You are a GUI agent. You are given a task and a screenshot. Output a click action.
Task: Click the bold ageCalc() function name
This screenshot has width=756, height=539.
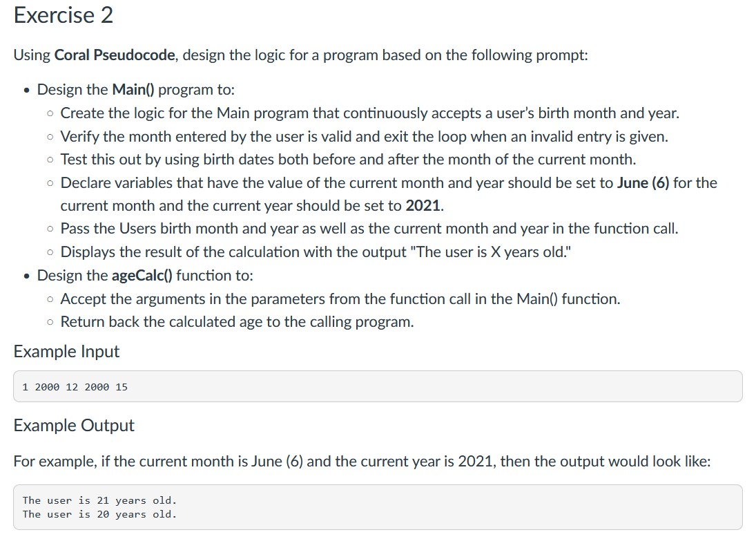tap(142, 276)
